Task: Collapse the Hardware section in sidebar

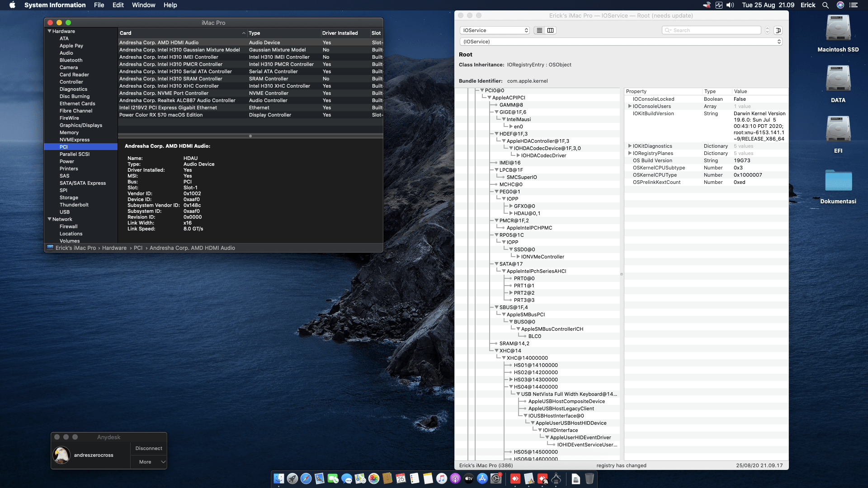Action: point(50,31)
